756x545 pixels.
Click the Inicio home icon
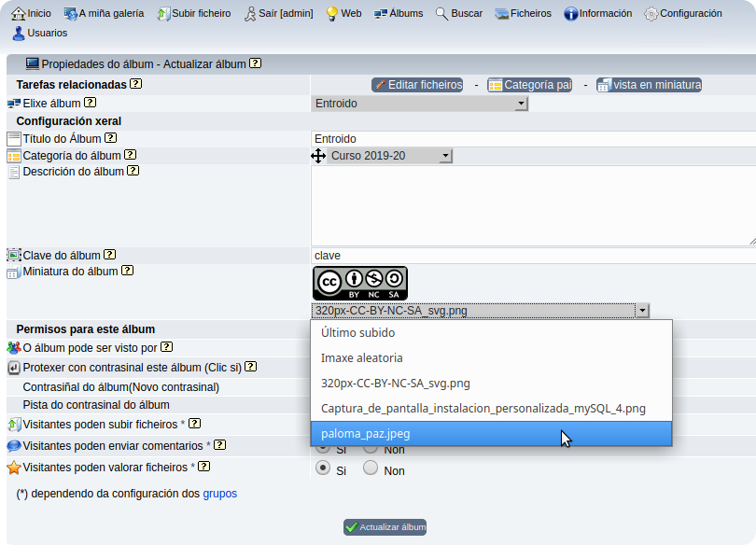pos(18,13)
